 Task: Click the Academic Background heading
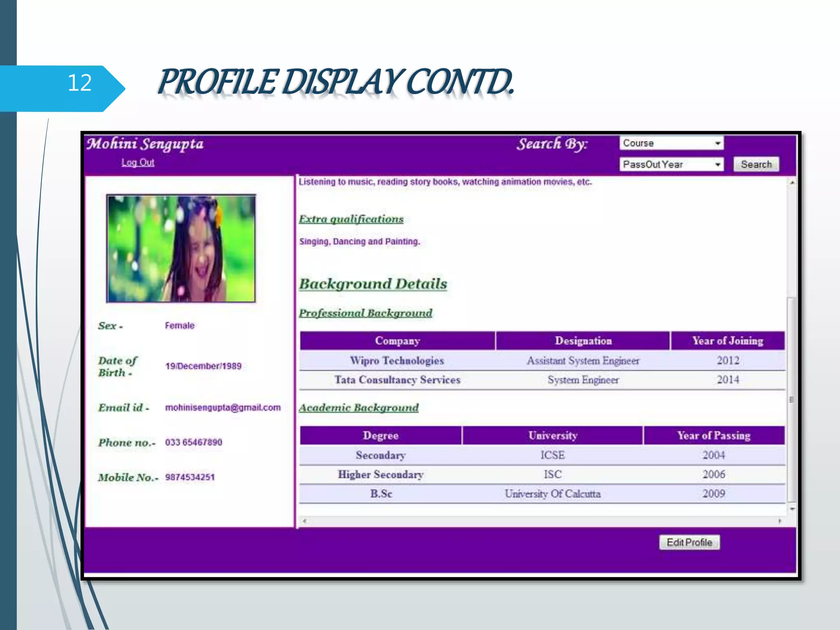click(358, 408)
